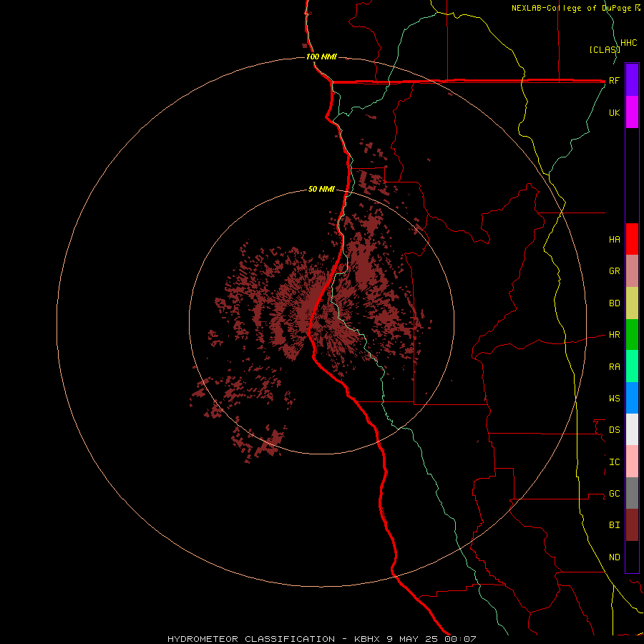
Task: Click the 00:07 timestamp text
Action: coord(460,639)
